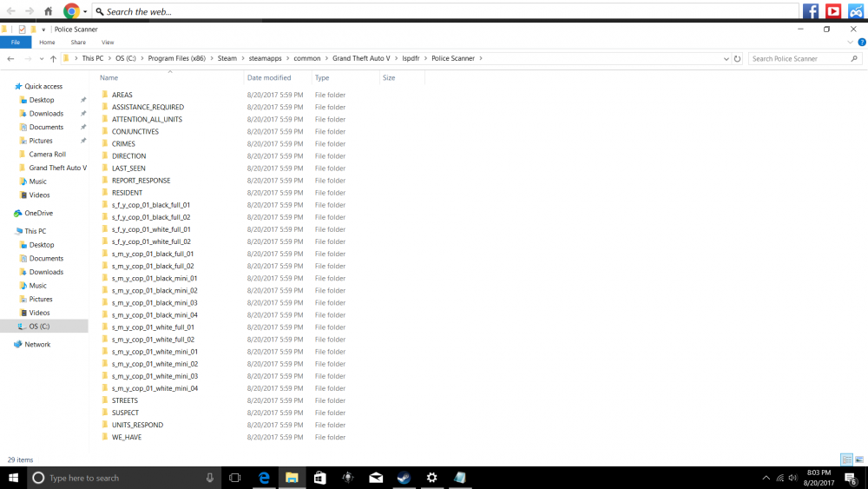Go to the browser home icon
Image resolution: width=868 pixels, height=489 pixels.
point(48,11)
